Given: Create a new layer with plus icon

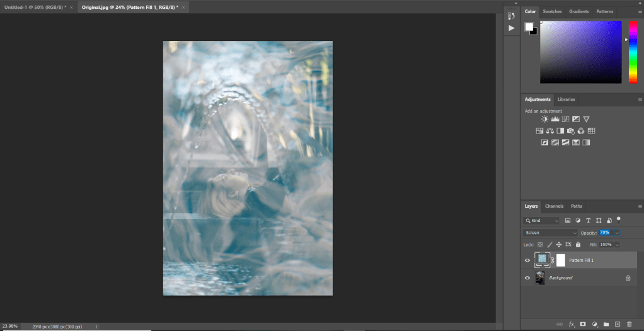Looking at the screenshot, I should pyautogui.click(x=618, y=324).
